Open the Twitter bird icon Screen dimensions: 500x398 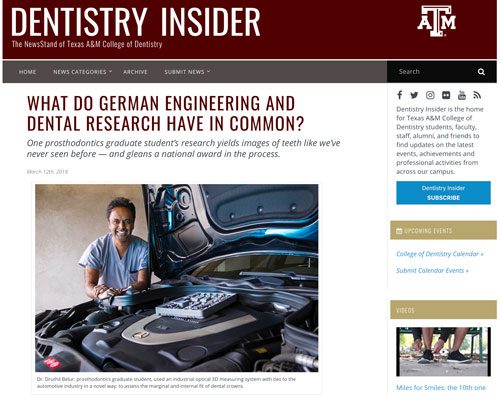[x=414, y=95]
